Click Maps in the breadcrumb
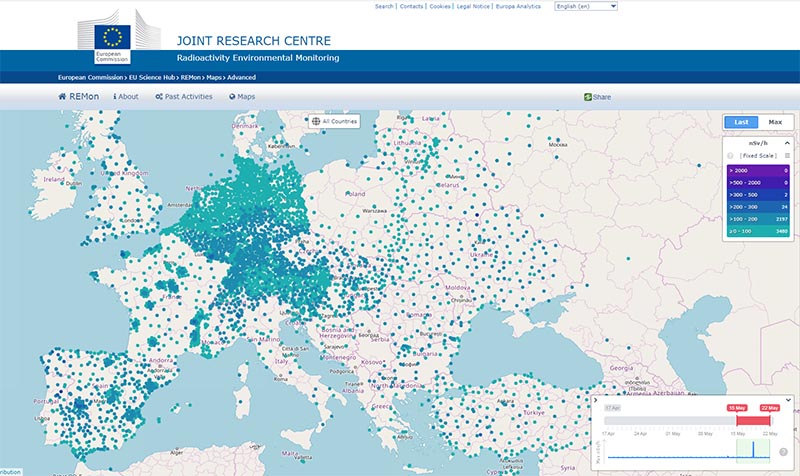The width and height of the screenshot is (800, 476). [214, 78]
